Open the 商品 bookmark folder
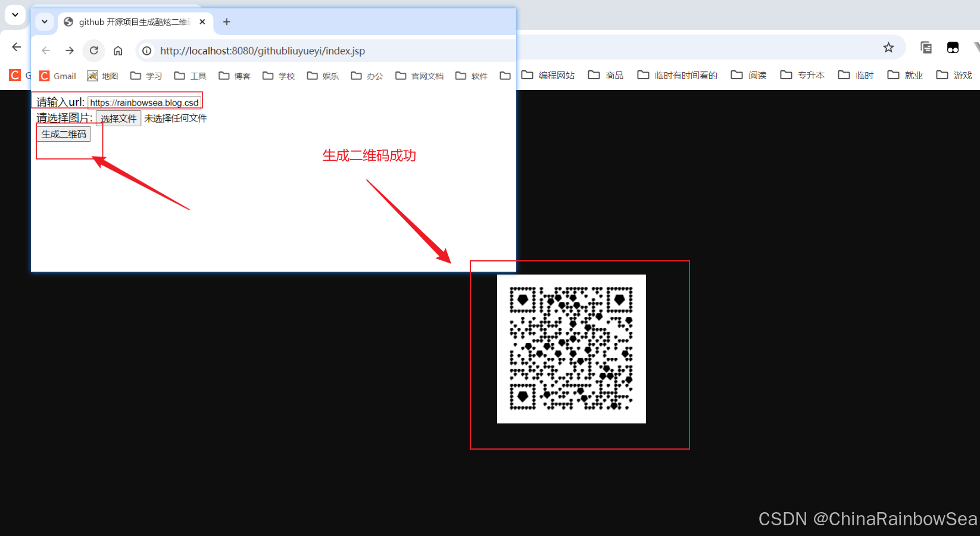 click(606, 75)
